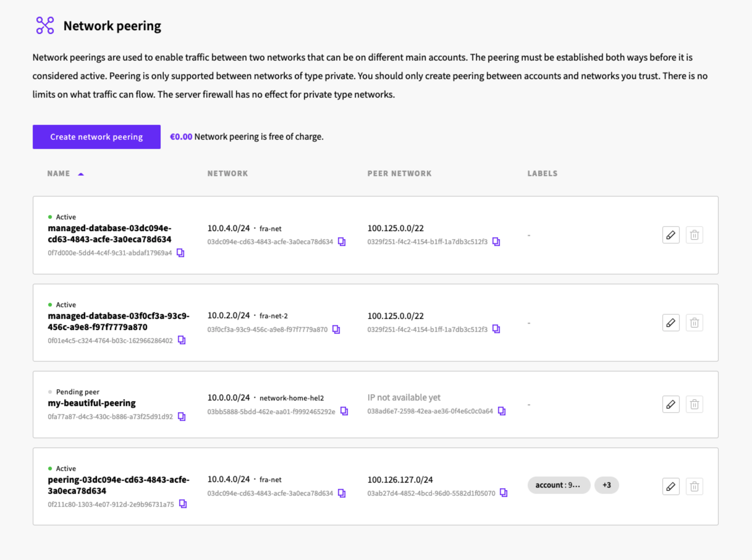Delete the managed-database-03f0cf3a peering
Screen dimensions: 752x560
pyautogui.click(x=695, y=323)
